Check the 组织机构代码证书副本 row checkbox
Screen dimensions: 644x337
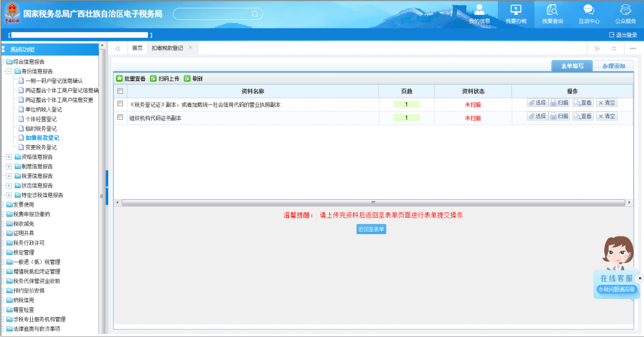tap(120, 117)
